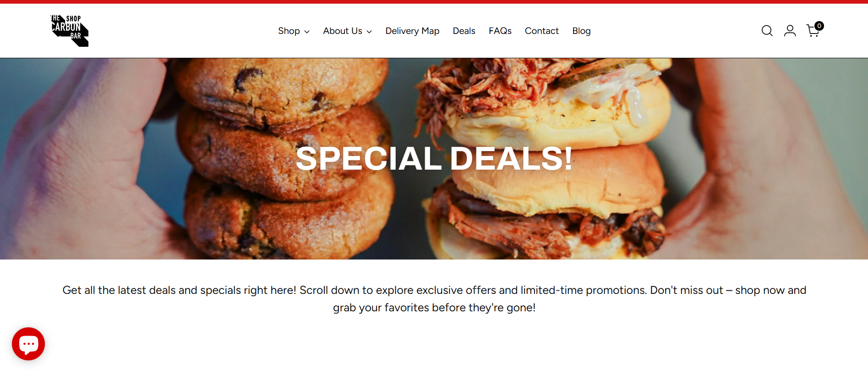
Task: Expand the About Us dropdown chevron
Action: pyautogui.click(x=369, y=32)
